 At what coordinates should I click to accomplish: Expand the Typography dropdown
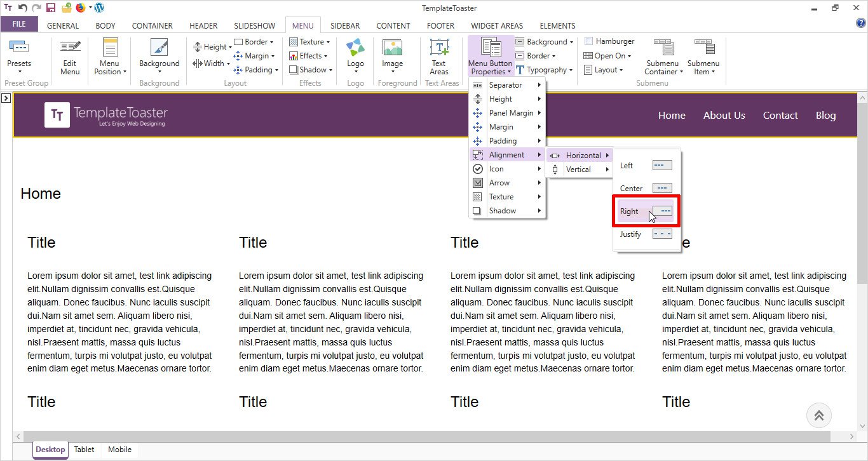[x=544, y=70]
